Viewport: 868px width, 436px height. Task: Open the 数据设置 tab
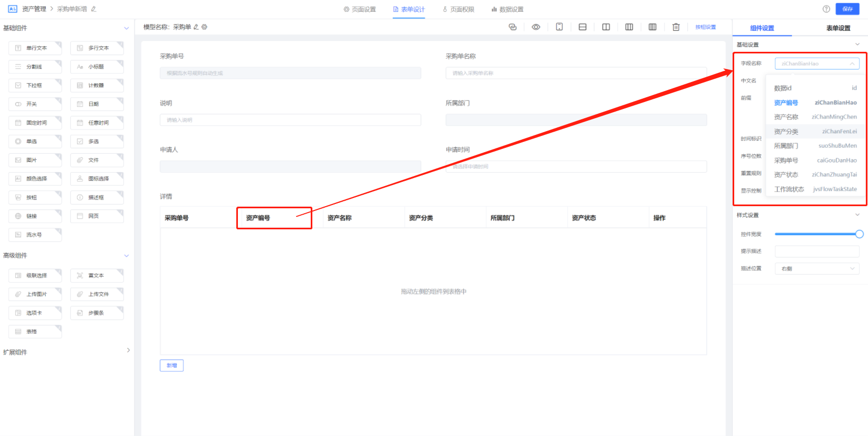pyautogui.click(x=507, y=9)
